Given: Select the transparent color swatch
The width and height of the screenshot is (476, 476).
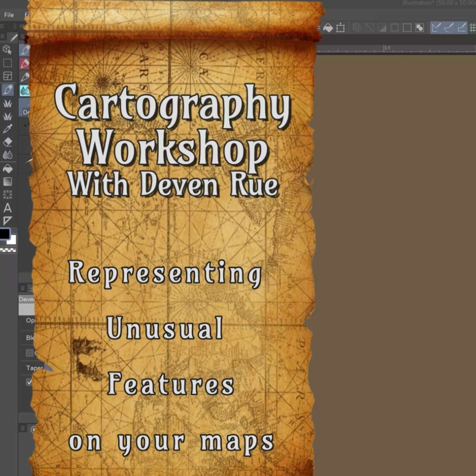Looking at the screenshot, I should tap(8, 250).
